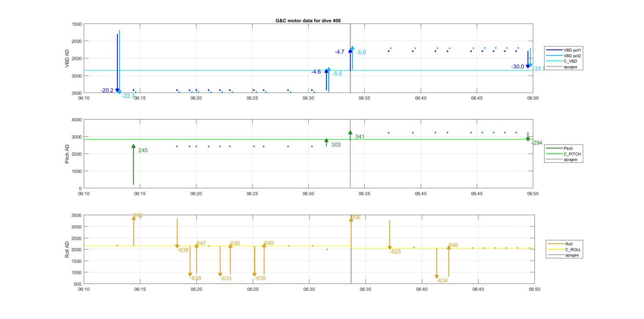
Task: Click the '4000' tick on Pitch axis
Action: pos(77,120)
